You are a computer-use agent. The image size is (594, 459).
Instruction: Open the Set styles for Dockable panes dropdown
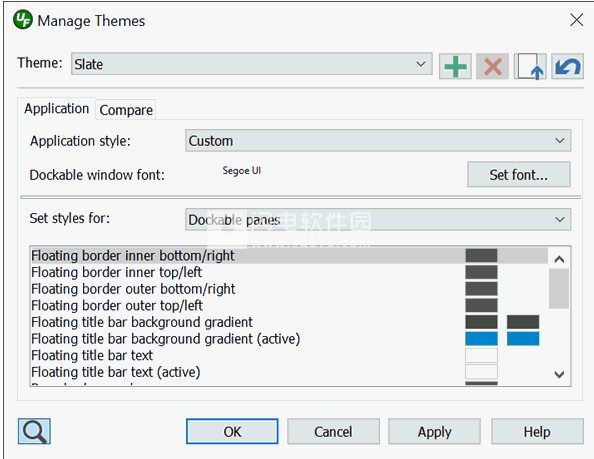pyautogui.click(x=378, y=219)
